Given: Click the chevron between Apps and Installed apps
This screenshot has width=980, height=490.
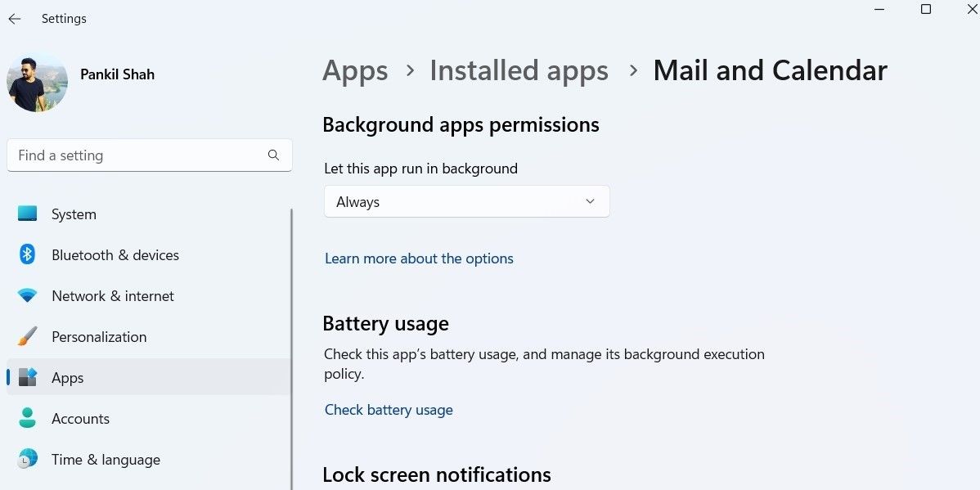Looking at the screenshot, I should (x=410, y=70).
